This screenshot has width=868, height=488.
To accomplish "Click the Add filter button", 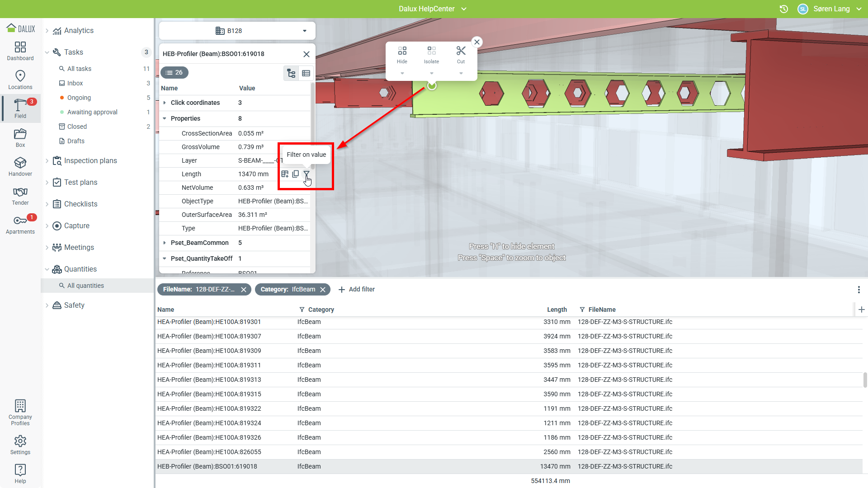I will pos(357,289).
